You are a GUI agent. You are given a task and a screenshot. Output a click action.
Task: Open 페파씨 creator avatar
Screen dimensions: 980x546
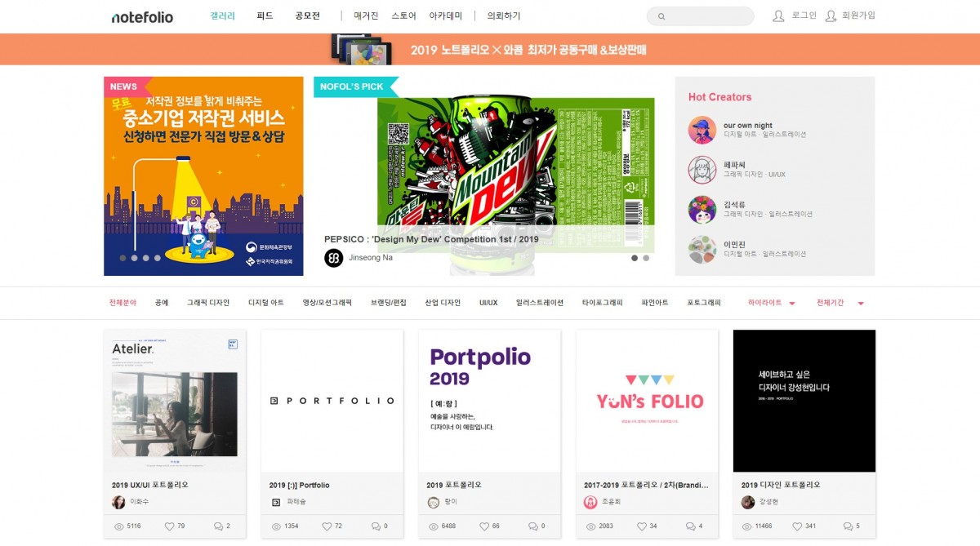pos(702,170)
